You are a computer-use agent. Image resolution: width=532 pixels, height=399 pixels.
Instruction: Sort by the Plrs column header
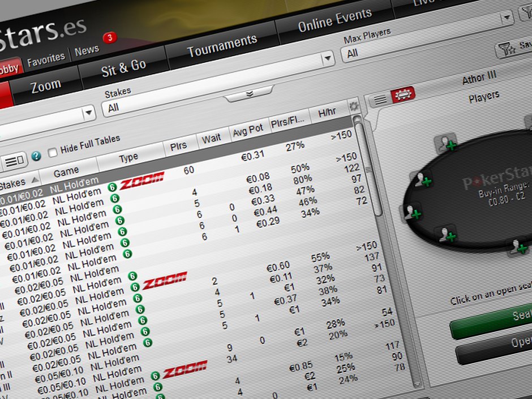[178, 146]
